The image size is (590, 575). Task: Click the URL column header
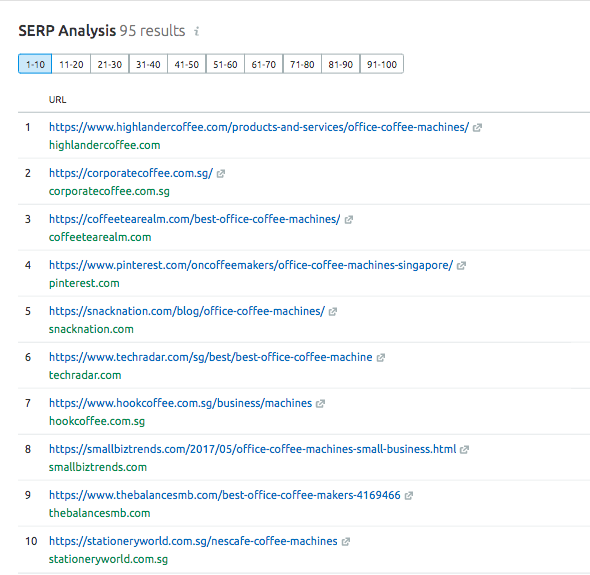[57, 100]
